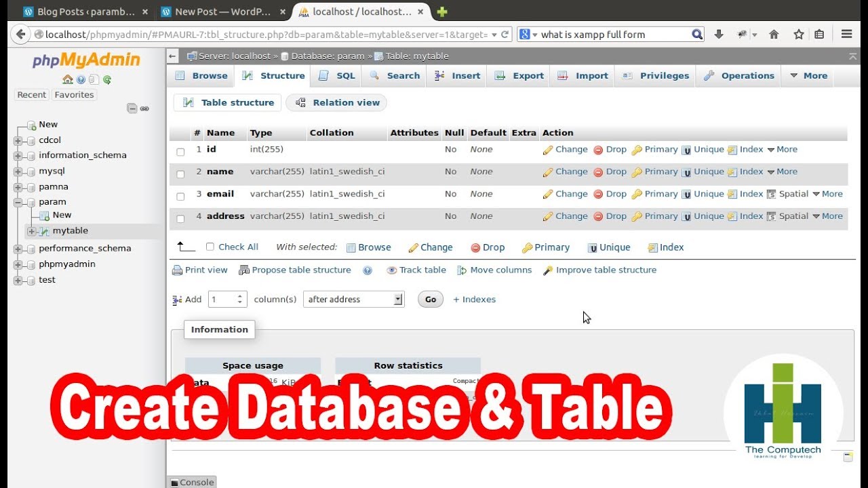Switch to the Blog Posts browser tab
The width and height of the screenshot is (868, 488).
(85, 12)
